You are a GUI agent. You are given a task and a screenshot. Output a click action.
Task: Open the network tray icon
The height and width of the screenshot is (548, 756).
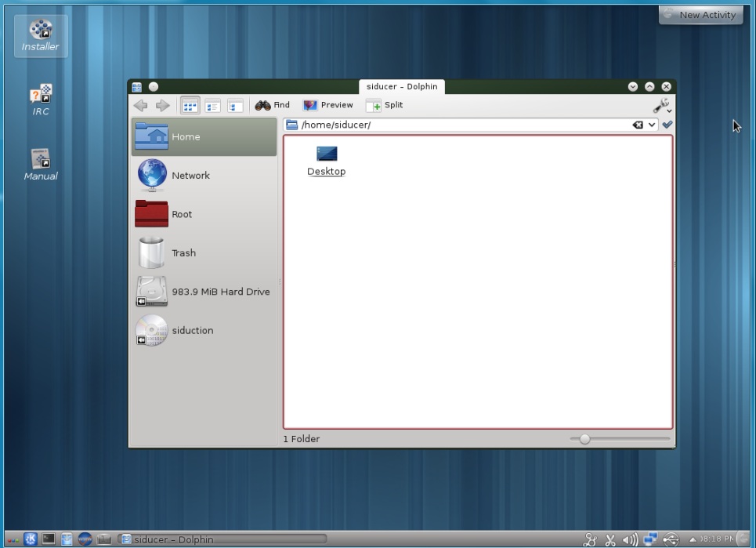(650, 539)
